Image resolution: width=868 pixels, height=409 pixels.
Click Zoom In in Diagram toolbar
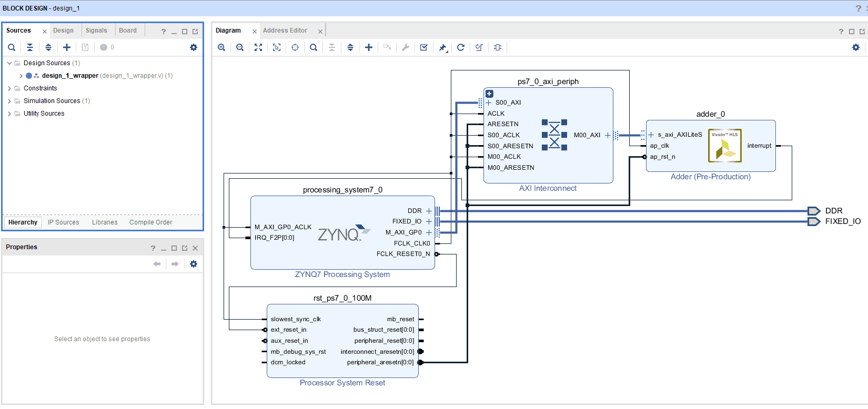coord(221,47)
